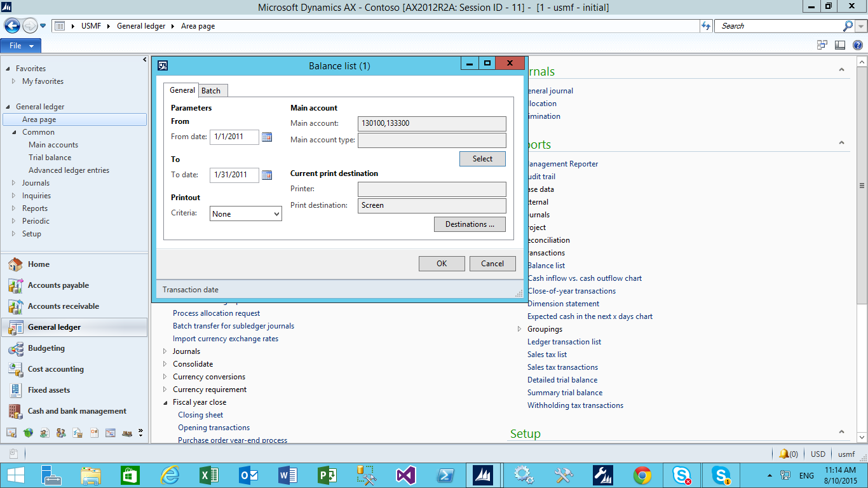Open the File menu dropdown
The height and width of the screenshot is (488, 868).
point(21,46)
